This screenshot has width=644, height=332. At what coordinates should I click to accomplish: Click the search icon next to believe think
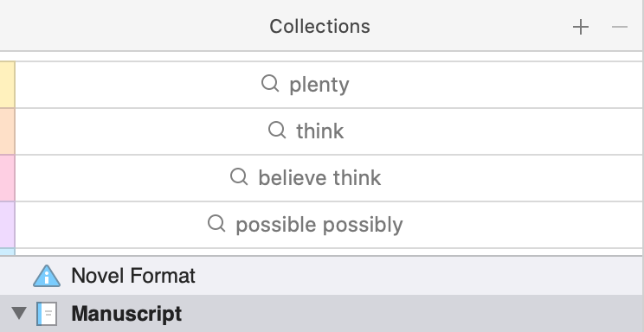coord(239,177)
